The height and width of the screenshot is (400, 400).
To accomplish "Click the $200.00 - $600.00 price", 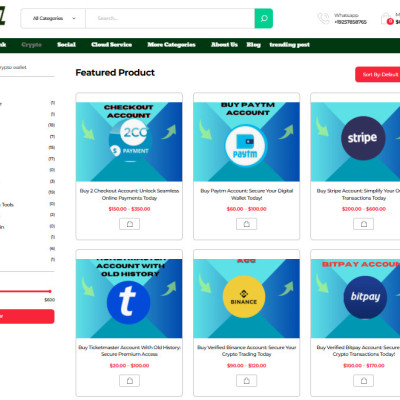I will pos(364,209).
